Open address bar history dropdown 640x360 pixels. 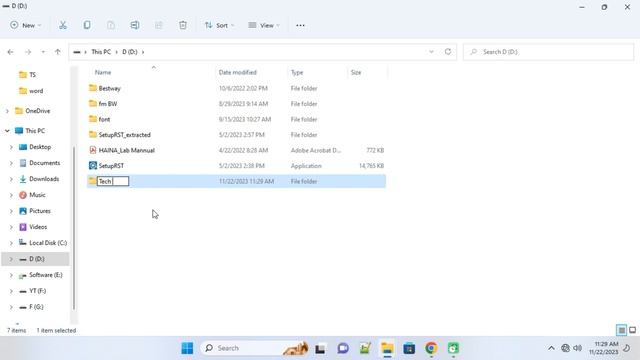pyautogui.click(x=431, y=52)
